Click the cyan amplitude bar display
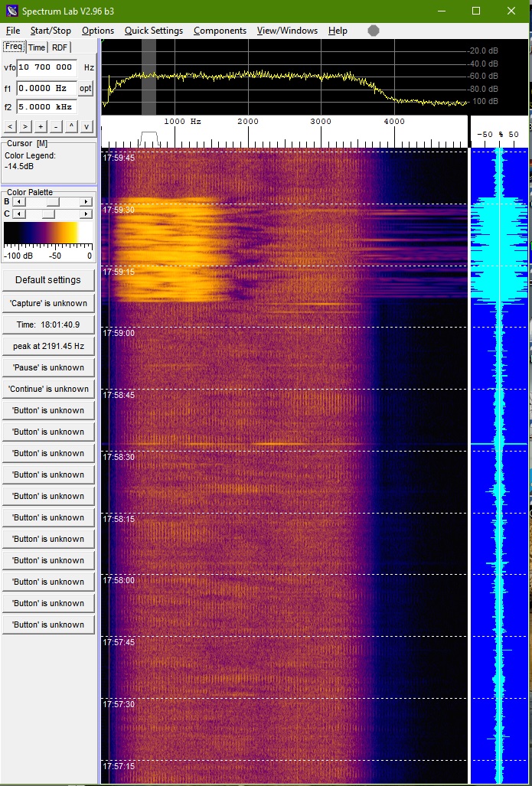Viewport: 532px width, 786px height. (499, 466)
